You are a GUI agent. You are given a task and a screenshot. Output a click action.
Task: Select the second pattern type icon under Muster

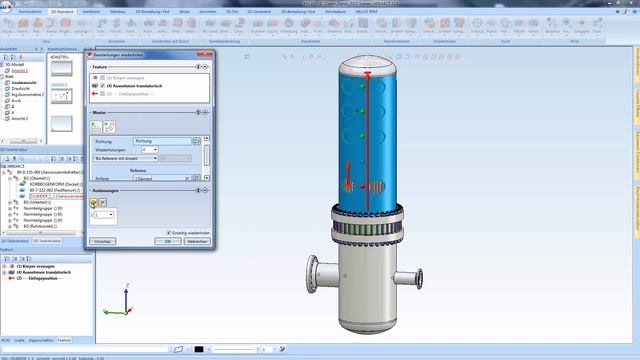pos(109,127)
